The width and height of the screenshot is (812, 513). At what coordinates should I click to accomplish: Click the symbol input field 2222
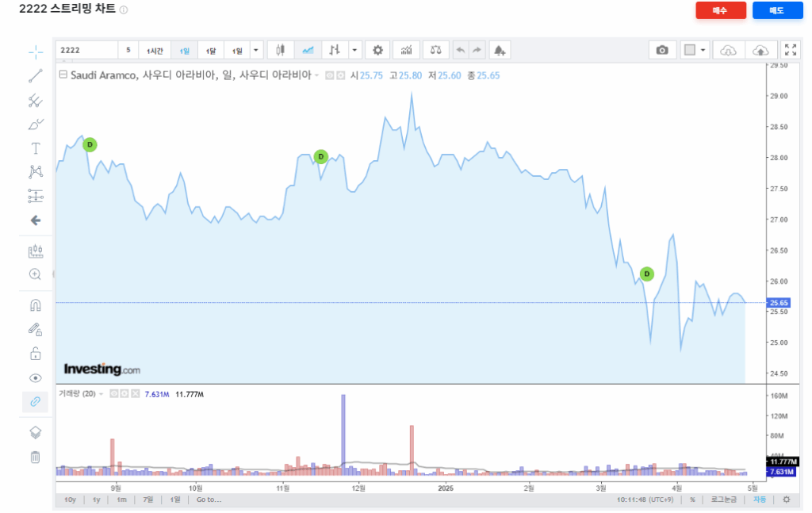click(86, 50)
